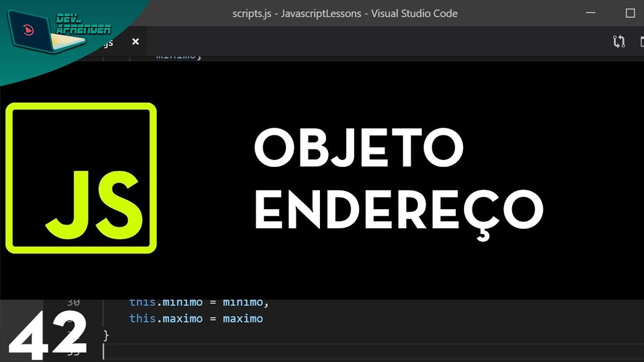Open the compare changes icon in editor toolbar

[619, 42]
